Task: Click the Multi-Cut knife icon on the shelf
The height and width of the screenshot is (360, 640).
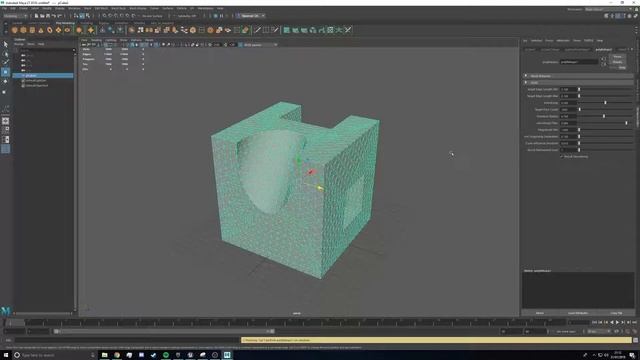Action: 258,30
